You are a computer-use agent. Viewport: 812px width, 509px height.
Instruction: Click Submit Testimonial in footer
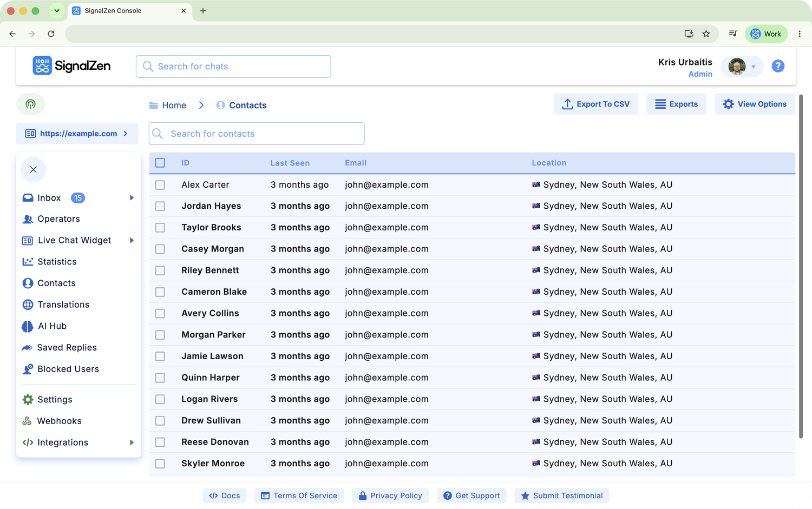pos(562,495)
